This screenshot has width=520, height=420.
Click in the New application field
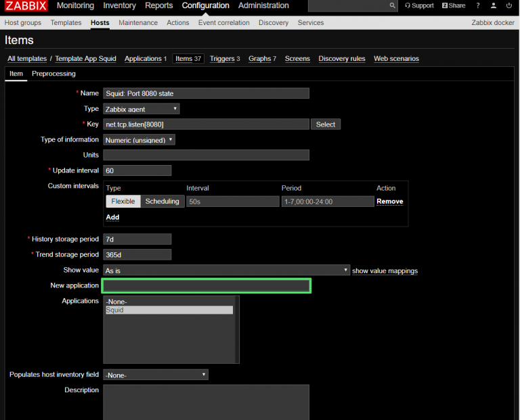click(206, 285)
